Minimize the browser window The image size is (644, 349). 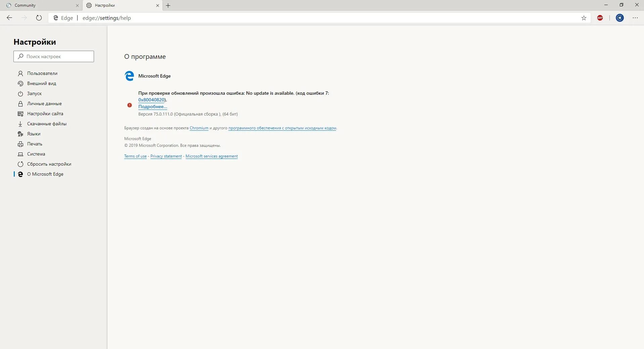tap(606, 5)
